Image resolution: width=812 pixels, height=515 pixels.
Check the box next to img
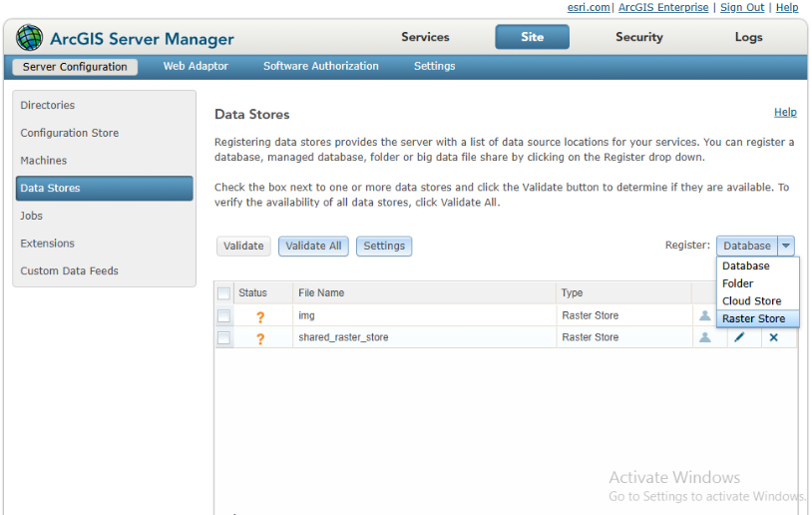point(223,315)
